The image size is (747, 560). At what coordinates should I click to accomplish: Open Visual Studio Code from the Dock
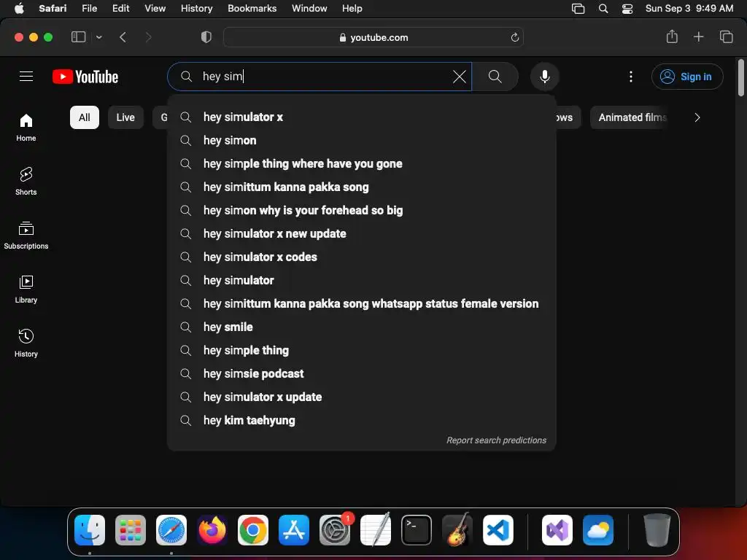498,530
